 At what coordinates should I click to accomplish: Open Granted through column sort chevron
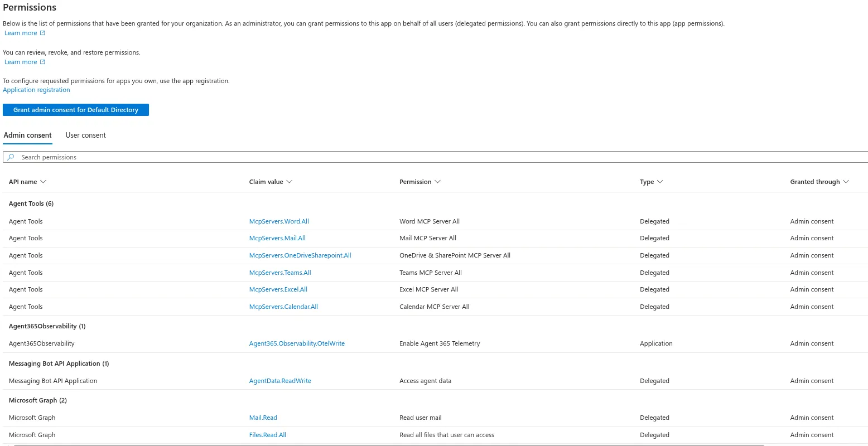846,182
